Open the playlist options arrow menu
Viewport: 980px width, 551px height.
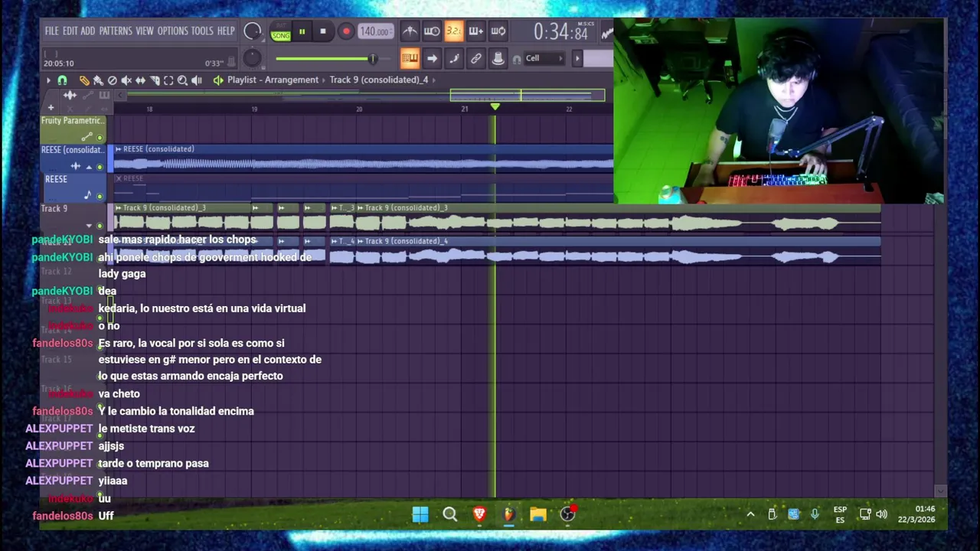pyautogui.click(x=48, y=80)
